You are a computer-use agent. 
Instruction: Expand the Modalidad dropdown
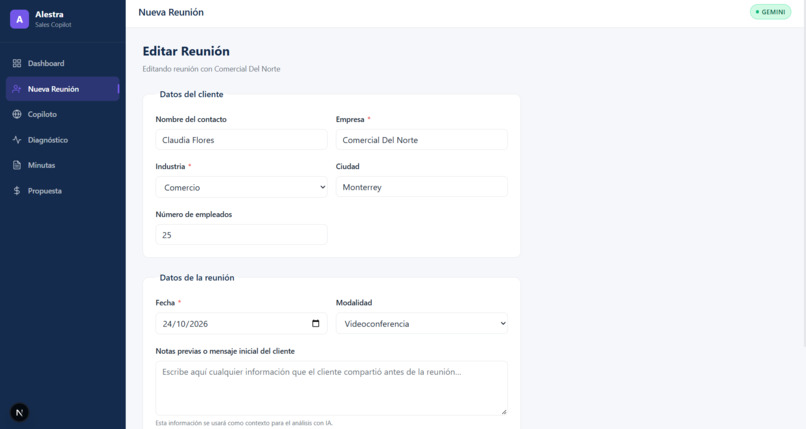click(x=422, y=323)
